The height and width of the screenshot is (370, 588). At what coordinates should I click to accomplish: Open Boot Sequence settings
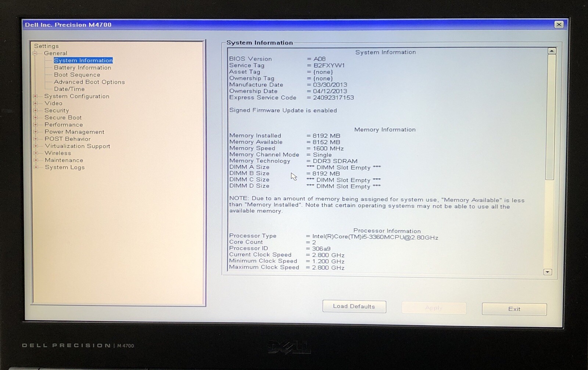(x=77, y=75)
